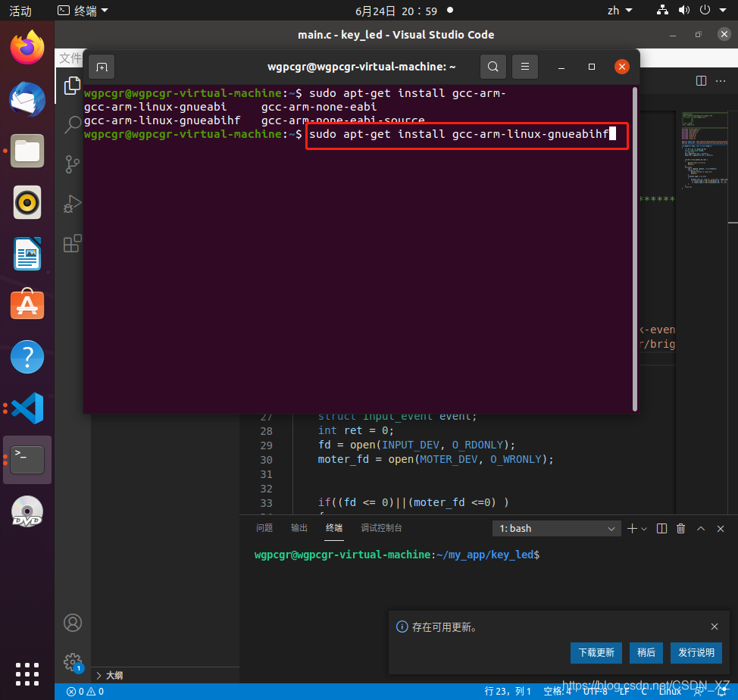Image resolution: width=738 pixels, height=700 pixels.
Task: Click the power icon in top bar
Action: (x=705, y=10)
